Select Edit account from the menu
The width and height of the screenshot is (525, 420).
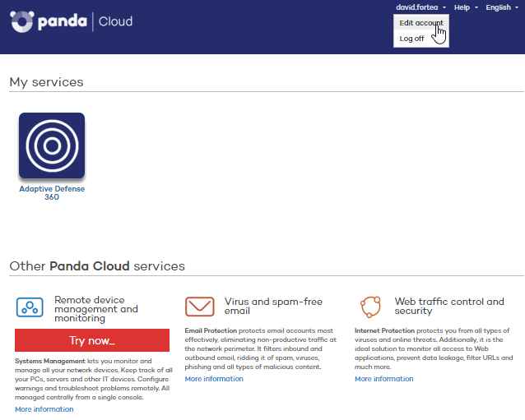(x=420, y=23)
